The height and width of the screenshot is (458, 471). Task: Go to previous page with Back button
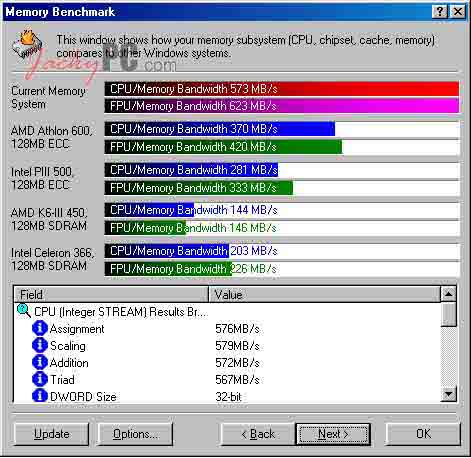pyautogui.click(x=258, y=434)
